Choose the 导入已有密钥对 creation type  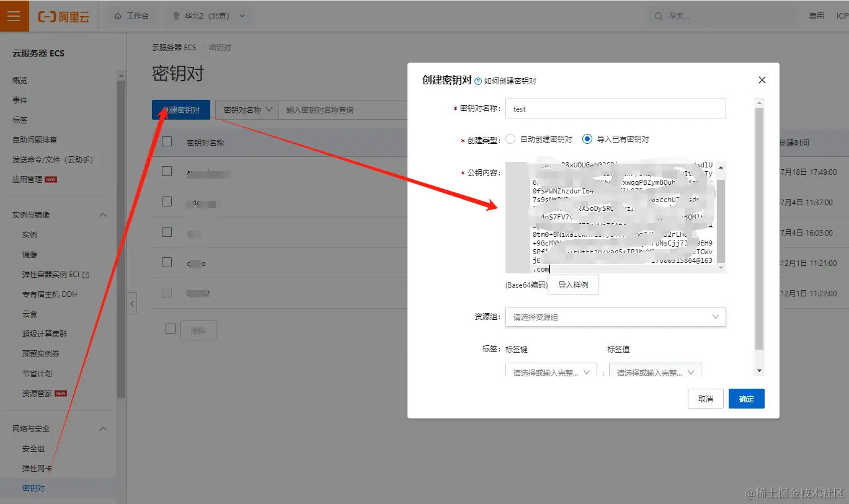point(587,139)
